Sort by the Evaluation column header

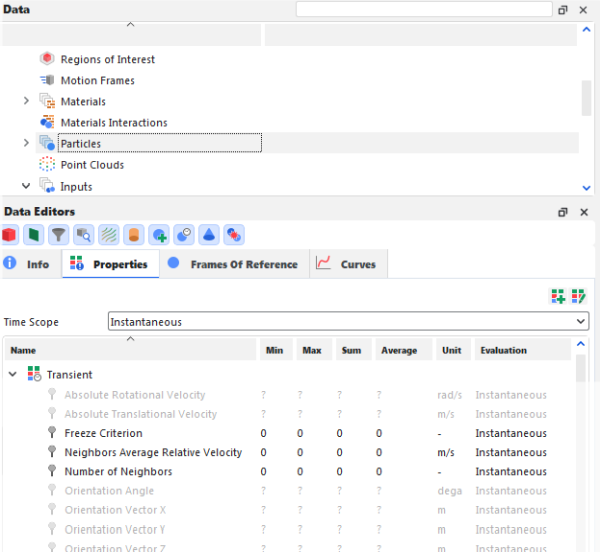[x=523, y=350]
